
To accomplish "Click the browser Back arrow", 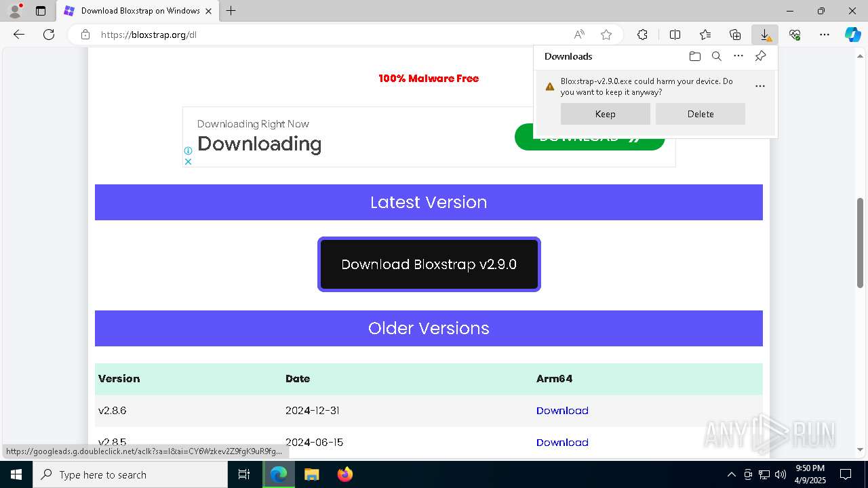I will pos(19,35).
